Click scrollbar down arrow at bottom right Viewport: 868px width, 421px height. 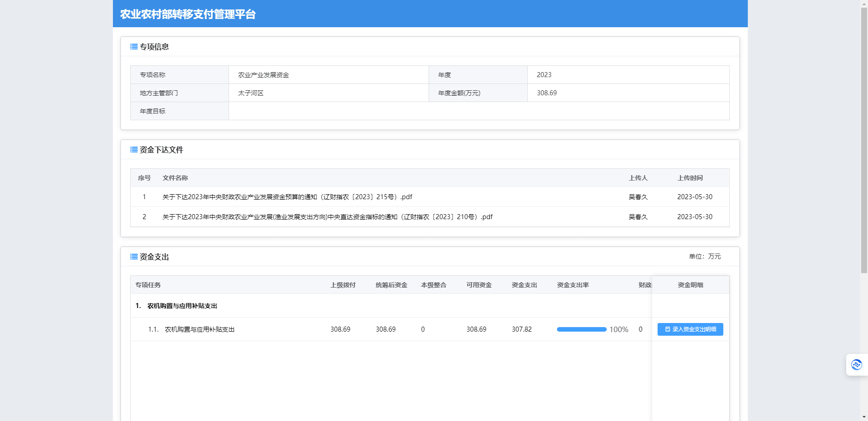pos(864,417)
